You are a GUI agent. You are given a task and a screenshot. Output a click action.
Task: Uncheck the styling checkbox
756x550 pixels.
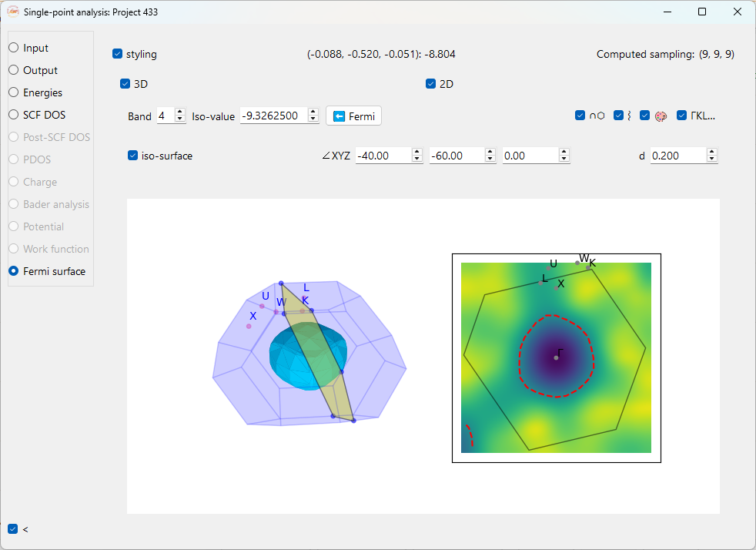coord(118,54)
